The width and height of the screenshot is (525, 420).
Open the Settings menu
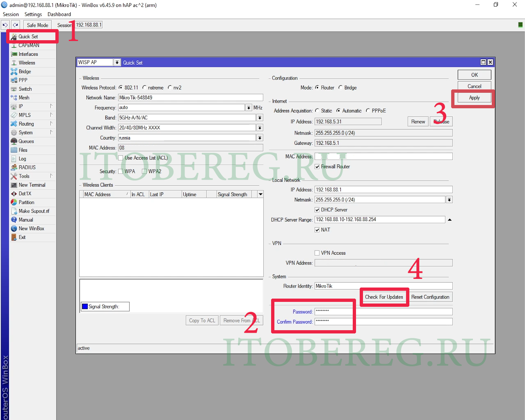tap(33, 14)
